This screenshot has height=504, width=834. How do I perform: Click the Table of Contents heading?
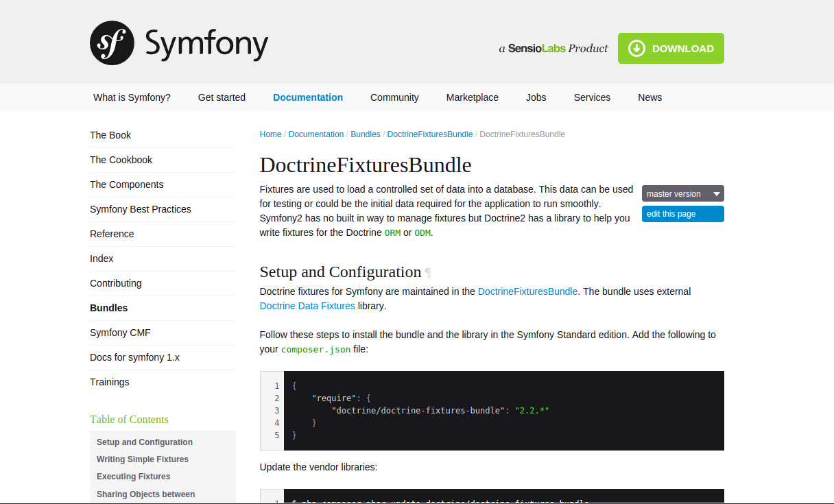[129, 419]
